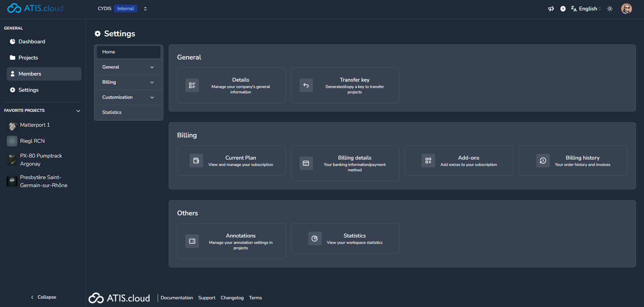Open Presbytère Saint-Germain-sur-Rhône project
This screenshot has width=644, height=307.
[44, 181]
